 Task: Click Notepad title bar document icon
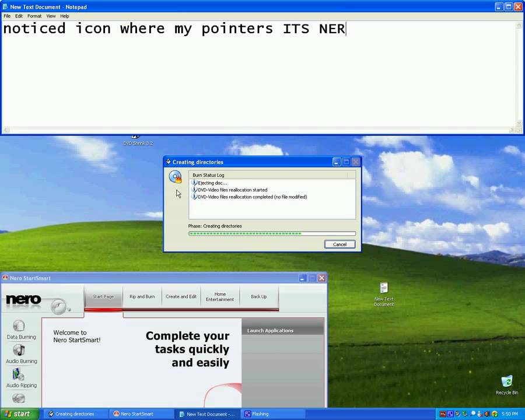point(5,6)
